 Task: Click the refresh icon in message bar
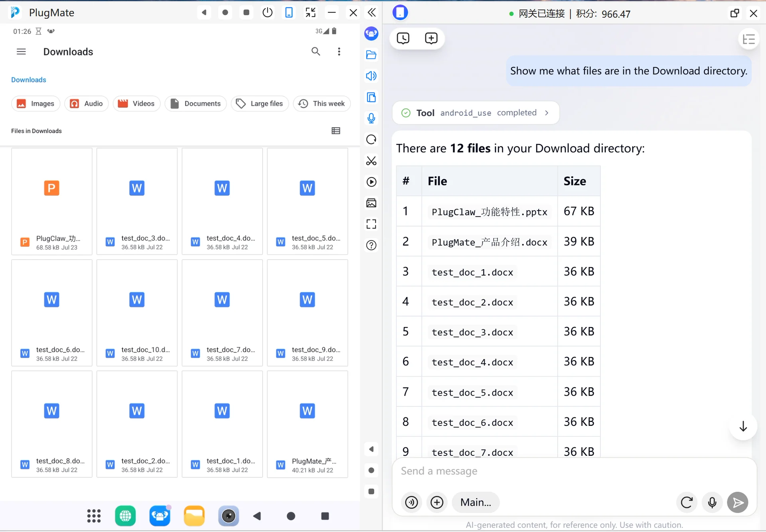point(687,502)
